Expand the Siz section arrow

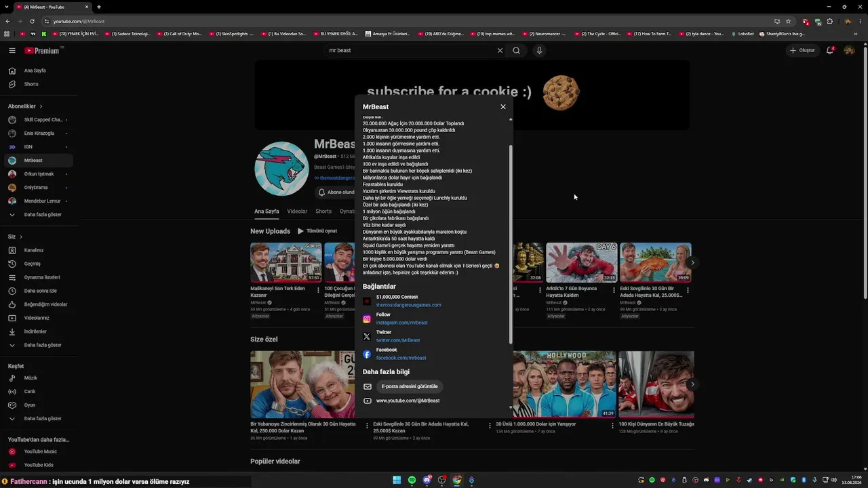click(x=21, y=237)
